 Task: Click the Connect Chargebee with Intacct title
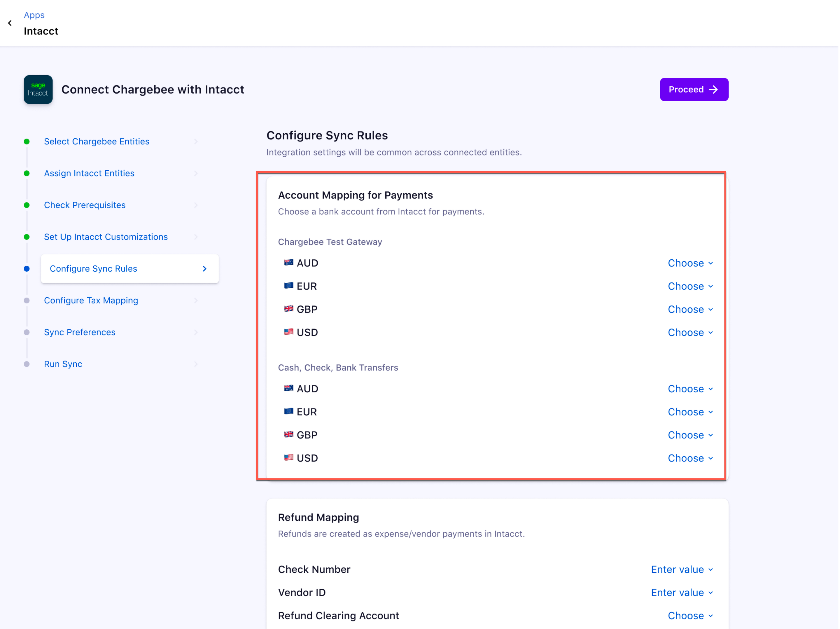pyautogui.click(x=153, y=90)
